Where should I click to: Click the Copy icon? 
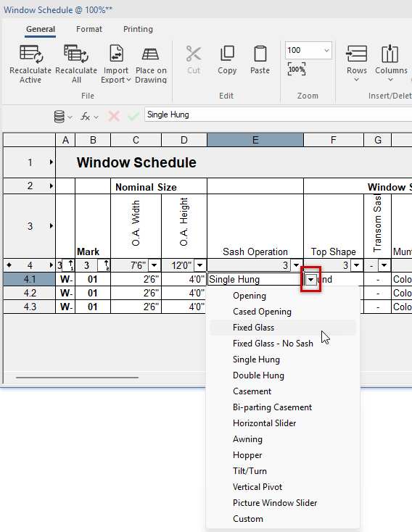[x=227, y=54]
